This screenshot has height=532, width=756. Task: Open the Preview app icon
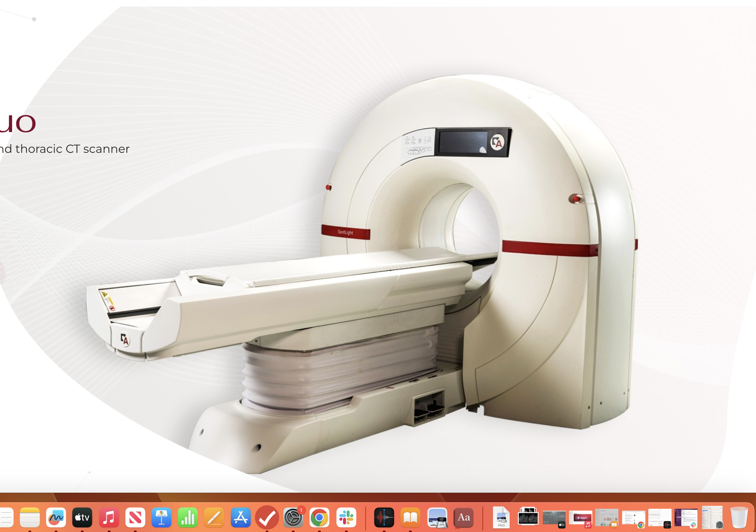pos(437,517)
